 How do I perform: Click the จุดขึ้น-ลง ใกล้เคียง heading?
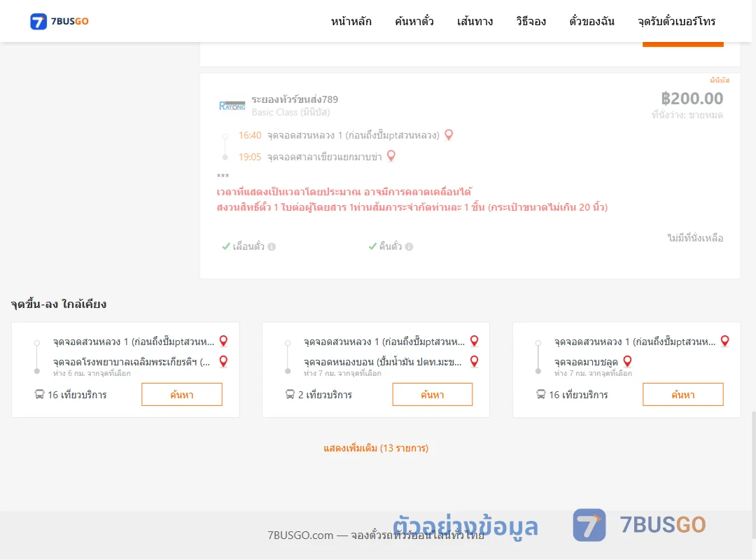[59, 304]
